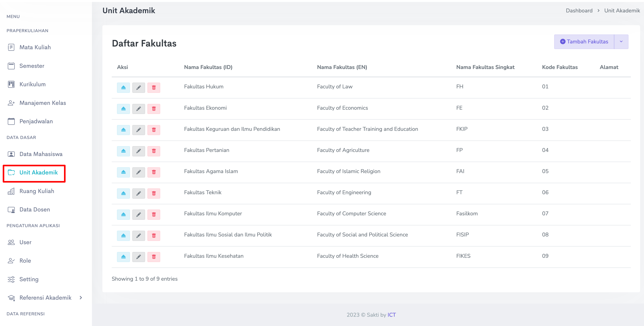Go to the Kurikulum page

click(33, 84)
